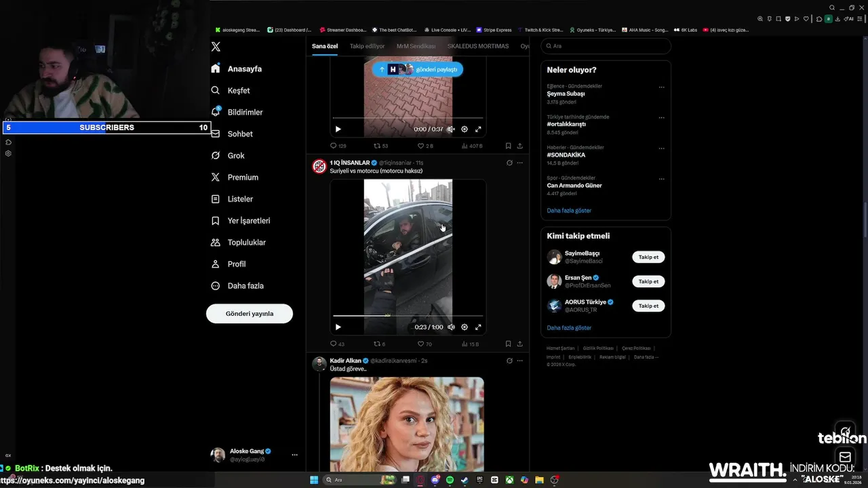Open more options for #SONDAKİKA trend
Screen dimensions: 868x488
click(x=662, y=148)
